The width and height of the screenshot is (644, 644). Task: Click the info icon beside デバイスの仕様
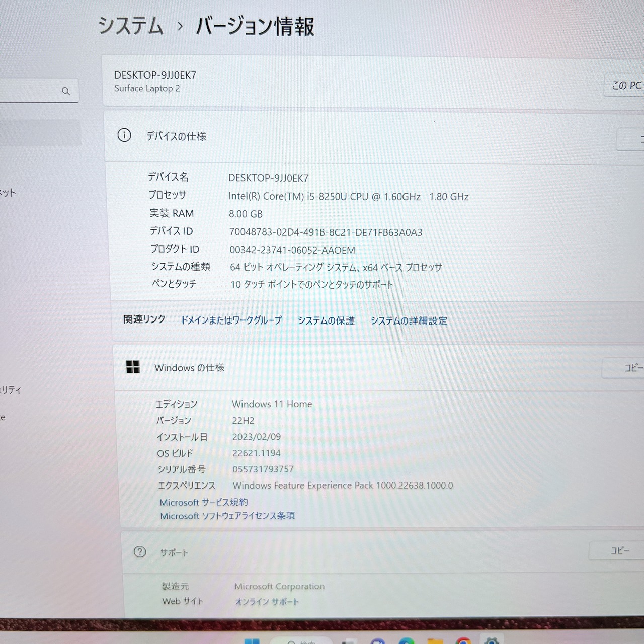click(124, 135)
